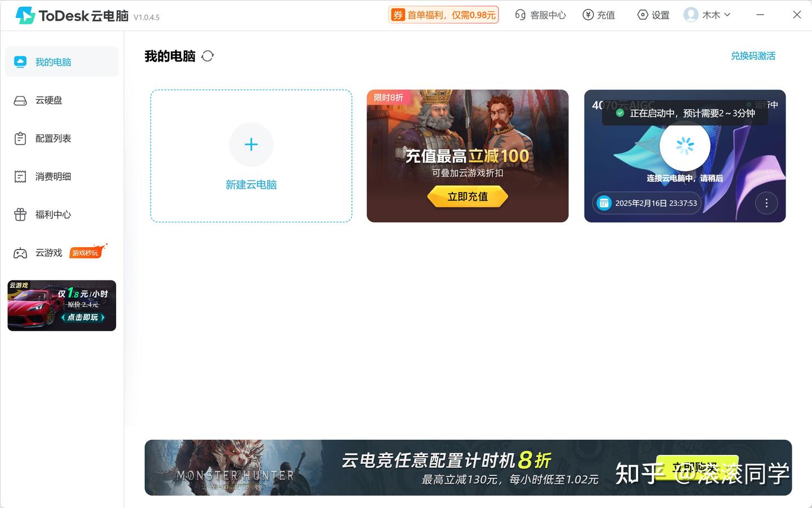View 消费明细 spending details
812x508 pixels.
click(x=54, y=176)
